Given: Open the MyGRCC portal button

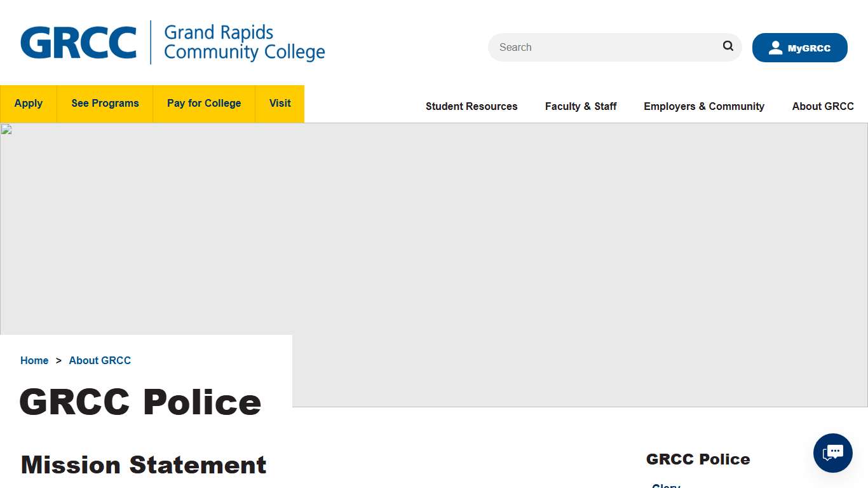Looking at the screenshot, I should [x=799, y=47].
